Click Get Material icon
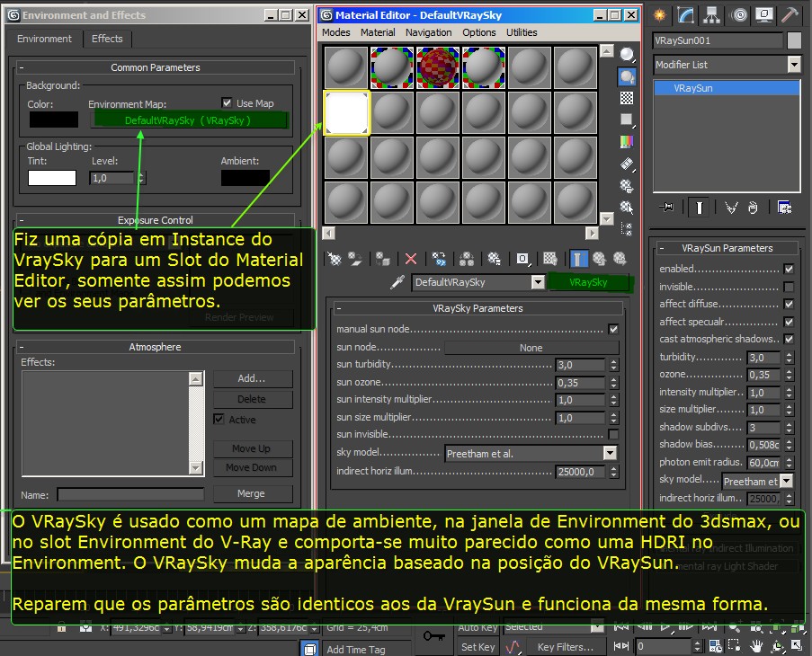Image resolution: width=812 pixels, height=656 pixels. tap(335, 258)
